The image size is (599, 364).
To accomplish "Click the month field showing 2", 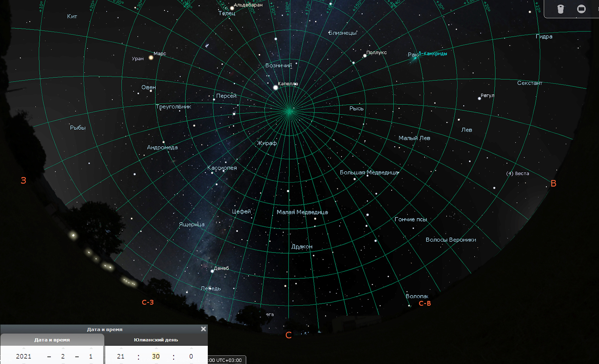I will (63, 357).
